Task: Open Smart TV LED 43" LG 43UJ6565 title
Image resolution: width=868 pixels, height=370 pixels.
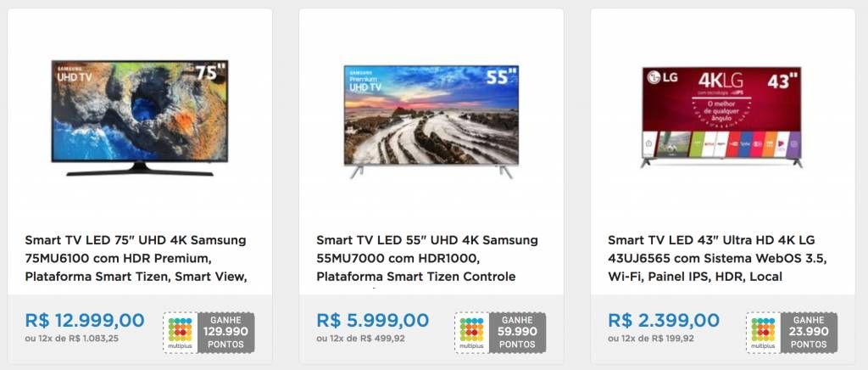Action: pos(717,258)
